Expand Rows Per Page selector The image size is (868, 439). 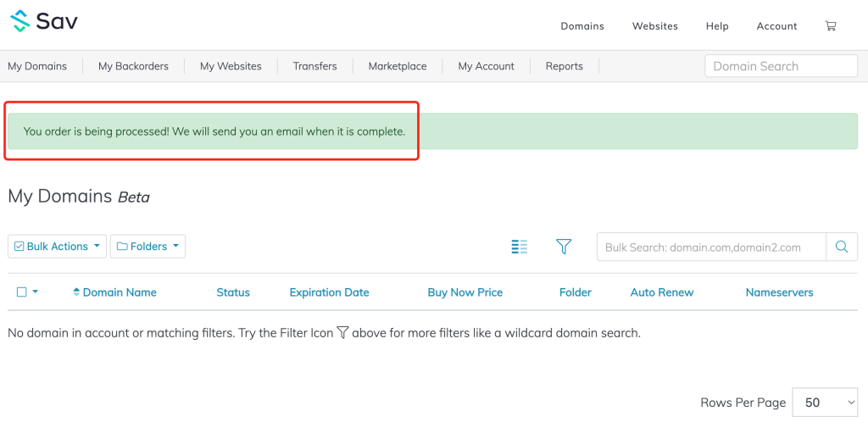tap(825, 403)
